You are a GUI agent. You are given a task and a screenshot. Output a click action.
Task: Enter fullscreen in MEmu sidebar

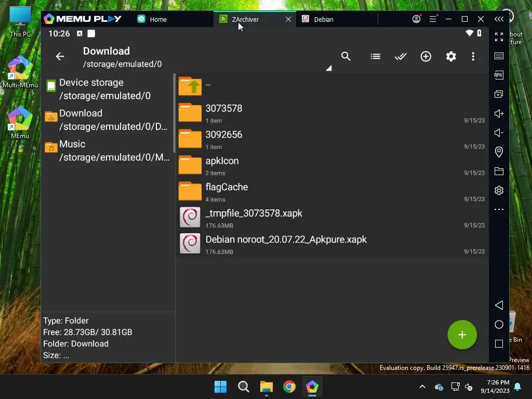pyautogui.click(x=499, y=37)
